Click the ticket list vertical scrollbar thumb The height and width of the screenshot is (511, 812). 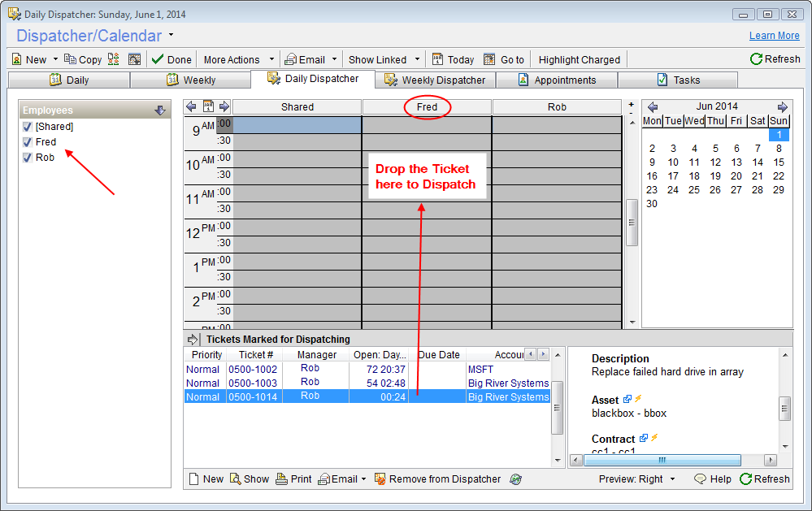click(558, 408)
